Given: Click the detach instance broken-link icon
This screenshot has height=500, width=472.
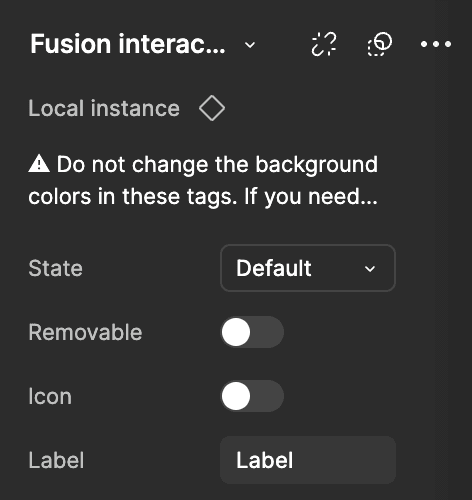Looking at the screenshot, I should pyautogui.click(x=324, y=44).
